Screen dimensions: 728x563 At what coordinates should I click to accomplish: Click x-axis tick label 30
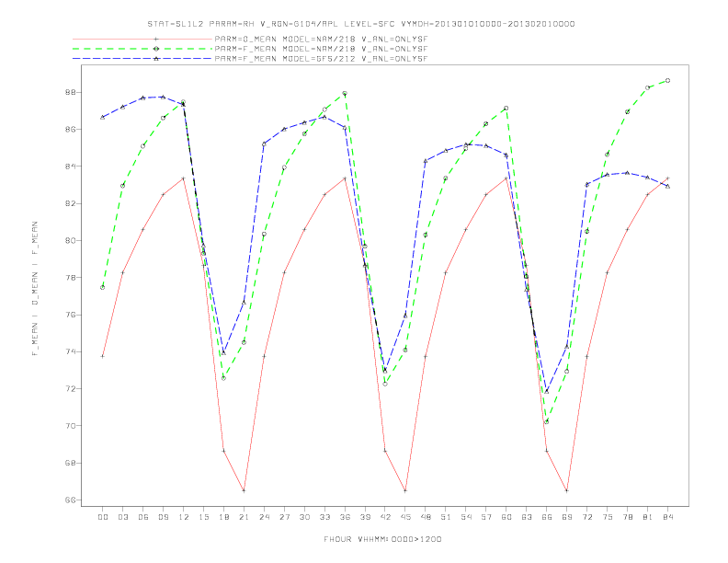click(x=304, y=517)
